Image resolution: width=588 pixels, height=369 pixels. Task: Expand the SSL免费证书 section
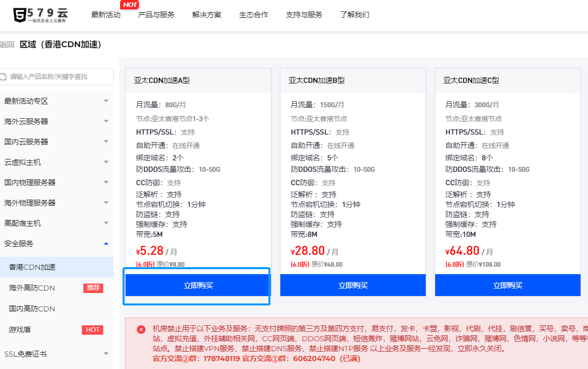point(106,354)
